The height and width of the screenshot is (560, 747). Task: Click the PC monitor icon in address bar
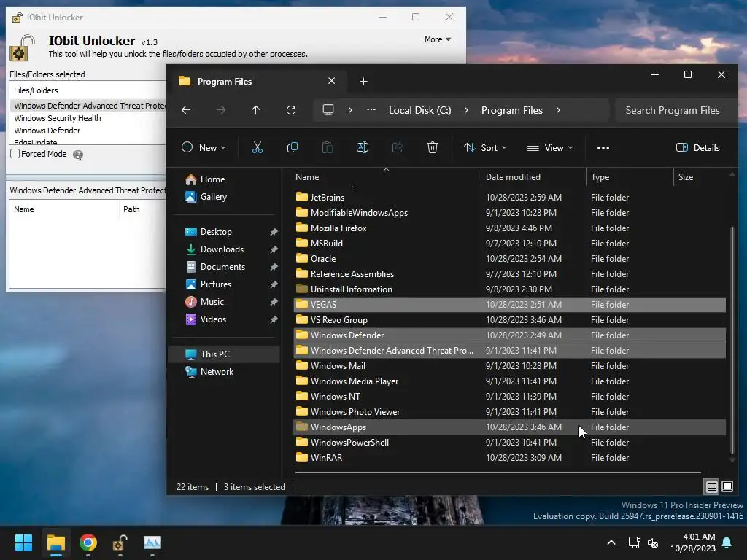click(x=328, y=110)
